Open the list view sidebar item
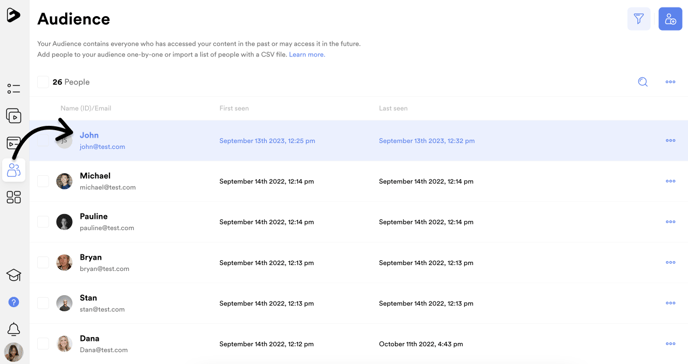 tap(14, 89)
